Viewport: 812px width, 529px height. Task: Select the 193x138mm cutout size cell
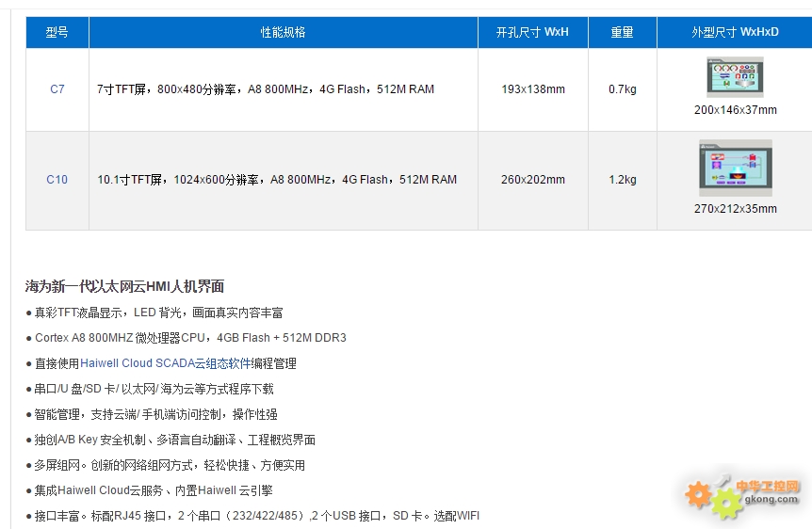tap(533, 89)
